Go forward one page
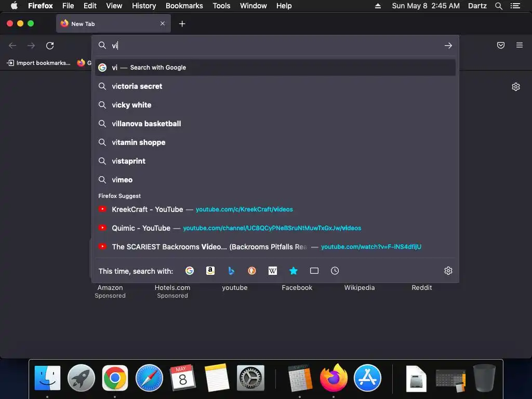Viewport: 532px width, 399px height. pyautogui.click(x=31, y=46)
